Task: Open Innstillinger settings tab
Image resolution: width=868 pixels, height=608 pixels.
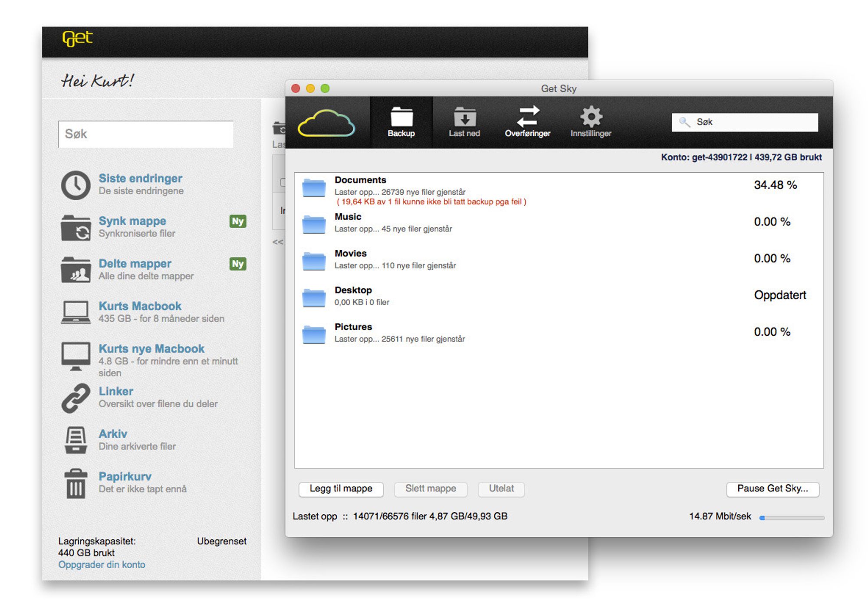Action: pos(591,122)
